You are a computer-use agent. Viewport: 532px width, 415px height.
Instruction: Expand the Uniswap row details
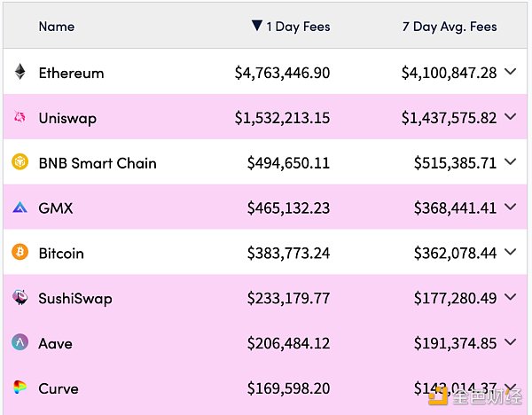coord(510,117)
